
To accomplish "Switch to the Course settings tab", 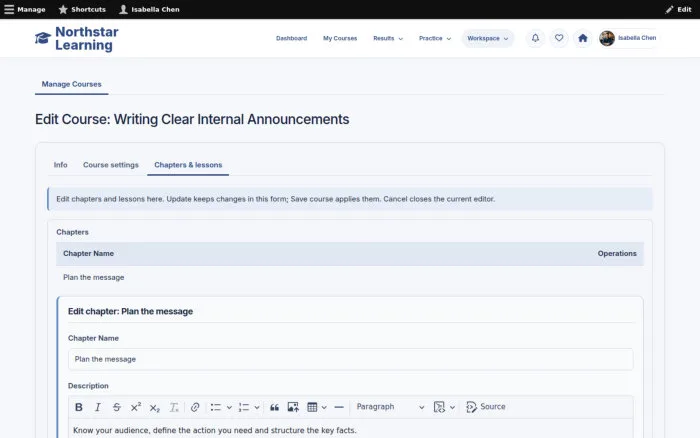I will point(111,165).
